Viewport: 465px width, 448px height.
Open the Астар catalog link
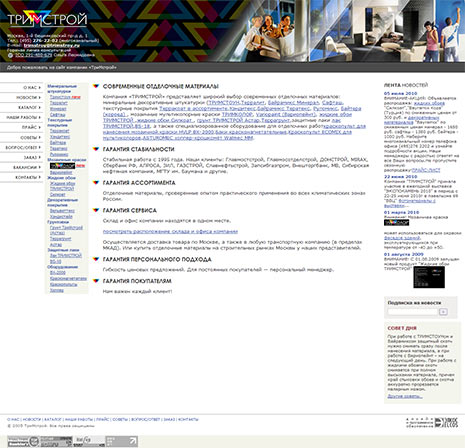pyautogui.click(x=56, y=244)
